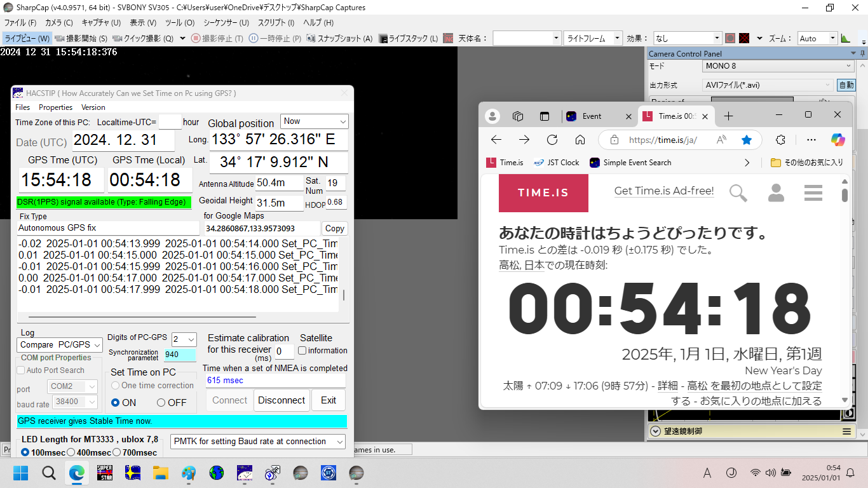Launch Super Star from the taskbar

tap(105, 473)
